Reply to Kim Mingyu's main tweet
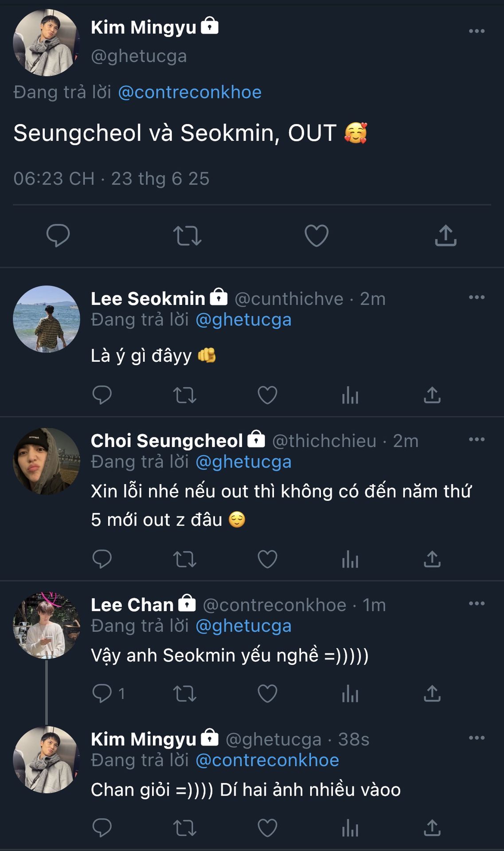 click(58, 235)
